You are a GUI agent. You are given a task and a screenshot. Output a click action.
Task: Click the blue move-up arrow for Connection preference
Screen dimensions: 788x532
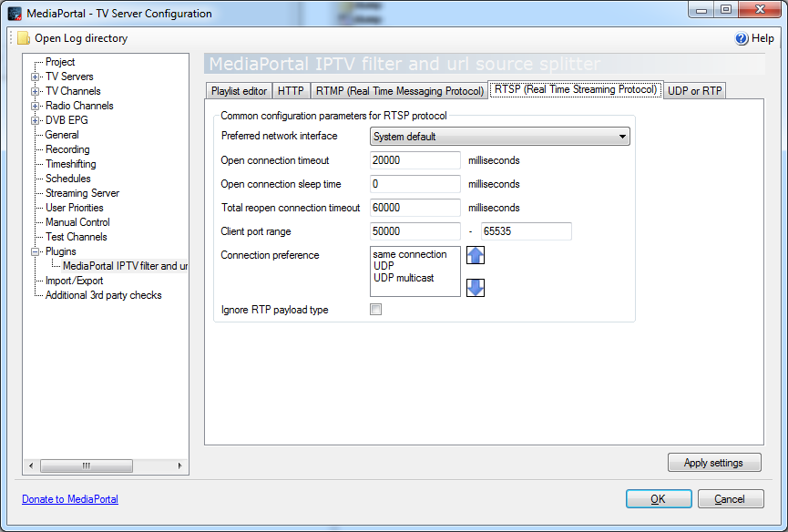coord(476,255)
